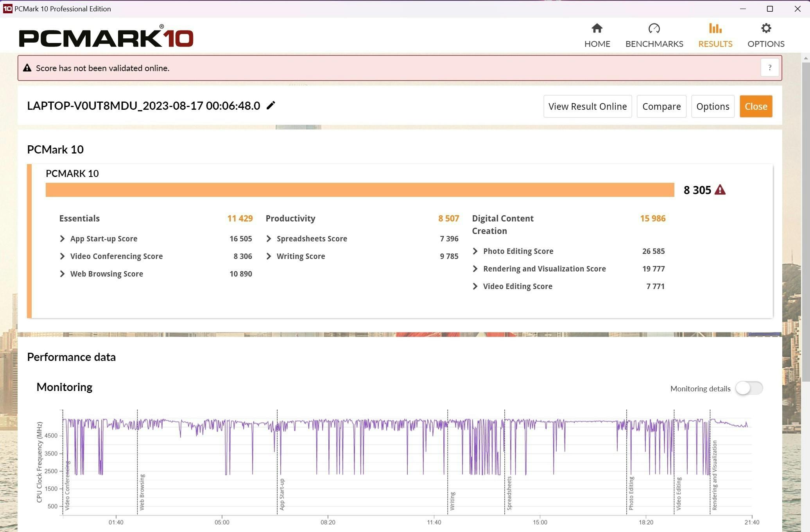
Task: Click the App Start-up marker on chart
Action: (x=282, y=495)
